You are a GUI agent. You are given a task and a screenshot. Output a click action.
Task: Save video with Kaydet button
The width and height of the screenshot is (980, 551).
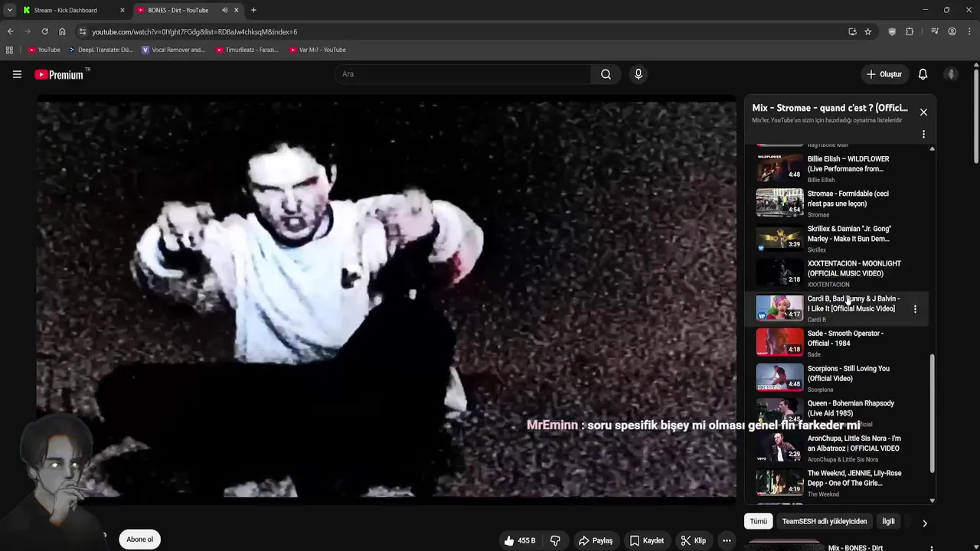(647, 540)
